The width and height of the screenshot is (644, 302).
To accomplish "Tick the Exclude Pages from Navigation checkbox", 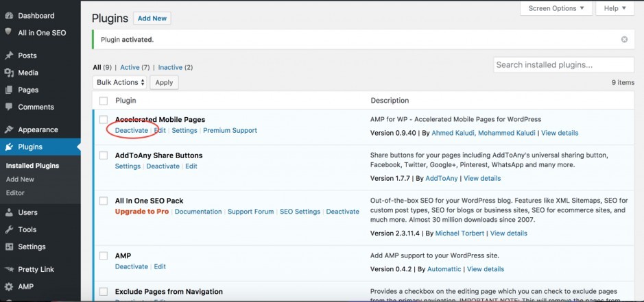I will [x=104, y=291].
